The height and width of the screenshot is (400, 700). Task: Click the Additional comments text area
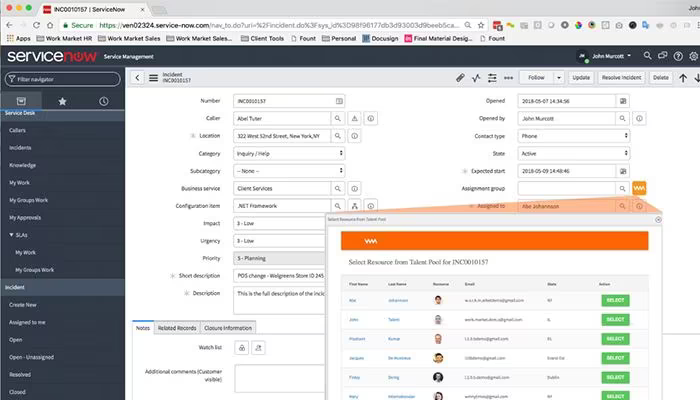280,378
